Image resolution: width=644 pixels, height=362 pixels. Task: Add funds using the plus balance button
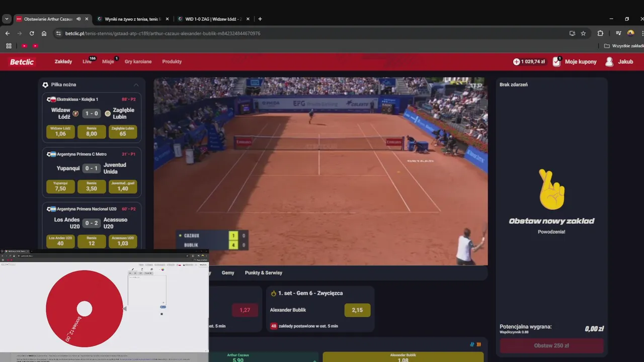pos(516,62)
